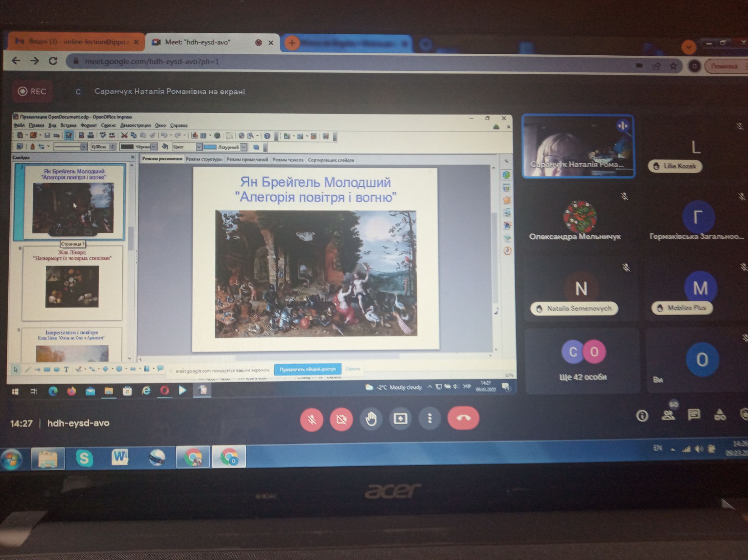The height and width of the screenshot is (560, 748).
Task: Open the Chrome tab search dropdown
Action: pyautogui.click(x=688, y=47)
